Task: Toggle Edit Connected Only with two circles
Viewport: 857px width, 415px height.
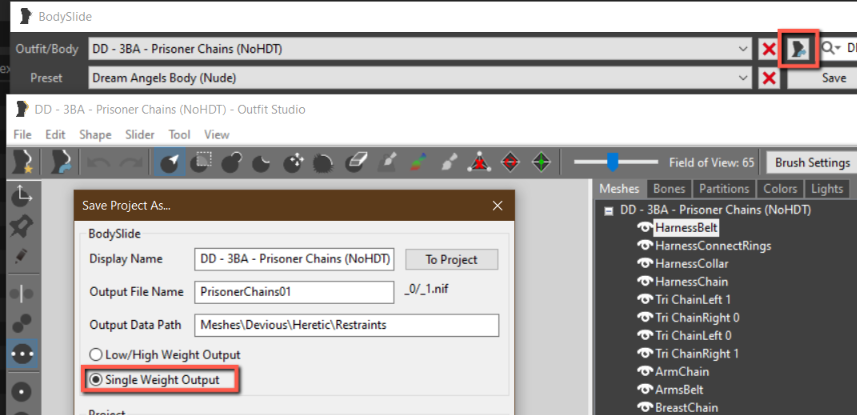Action: (22, 323)
